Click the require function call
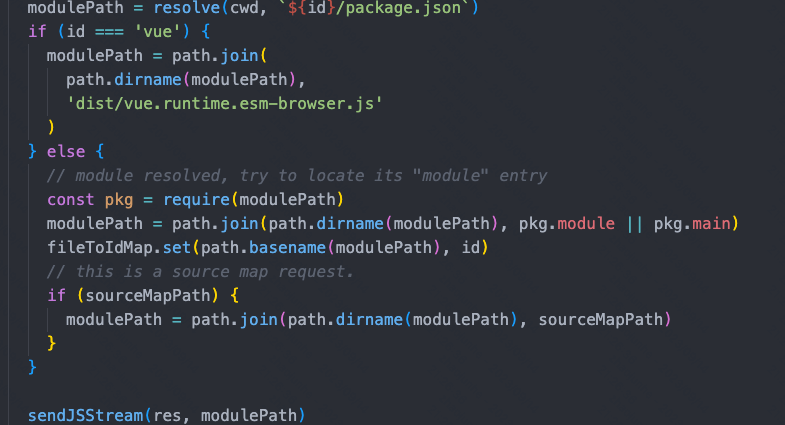Image resolution: width=785 pixels, height=425 pixels. point(196,200)
